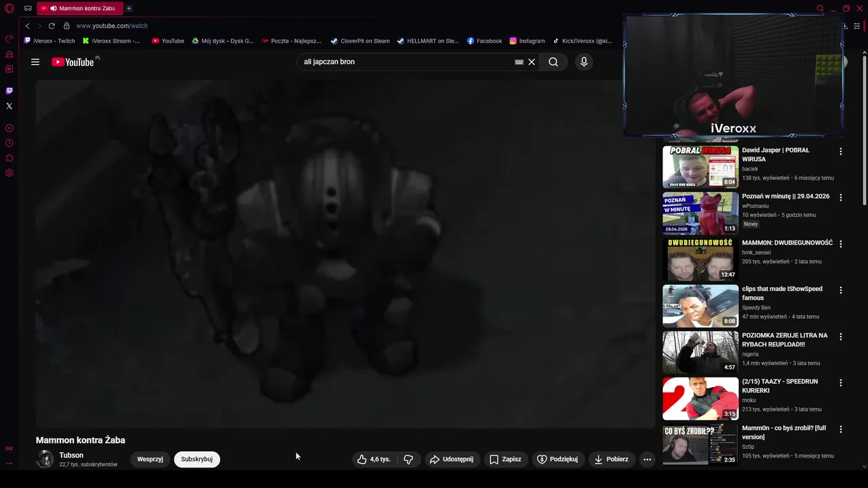Click the main video player area
Image resolution: width=868 pixels, height=488 pixels.
coord(345,253)
